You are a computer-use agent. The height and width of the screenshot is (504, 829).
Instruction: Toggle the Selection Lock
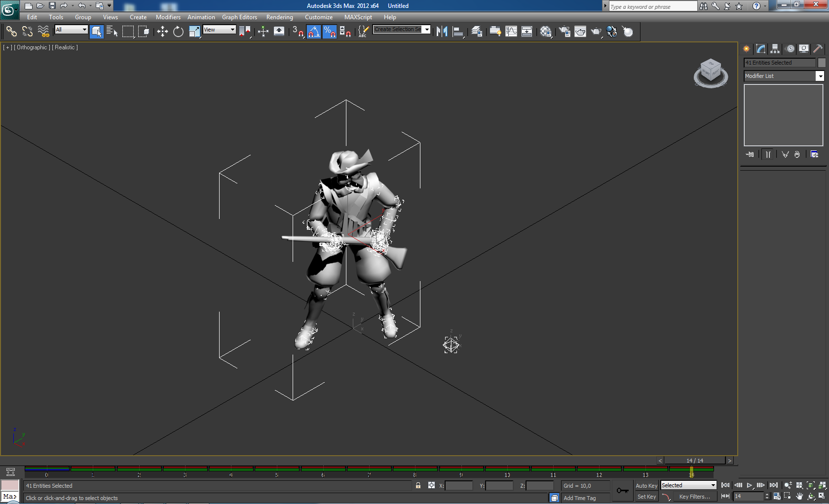[418, 486]
